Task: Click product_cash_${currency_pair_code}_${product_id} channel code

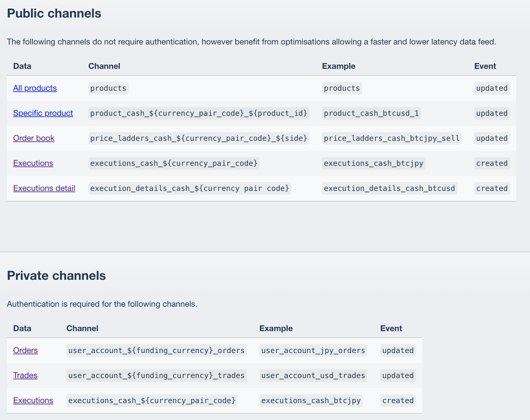Action: [x=199, y=113]
